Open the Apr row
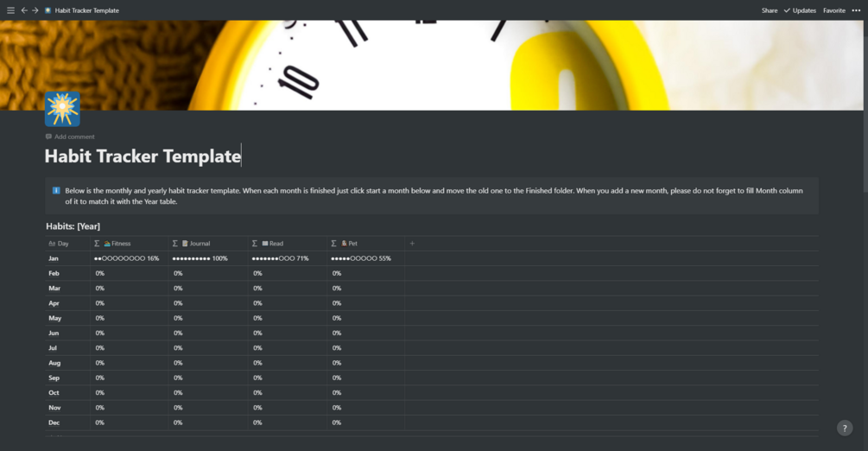Screen dimensions: 868x451 click(x=54, y=303)
